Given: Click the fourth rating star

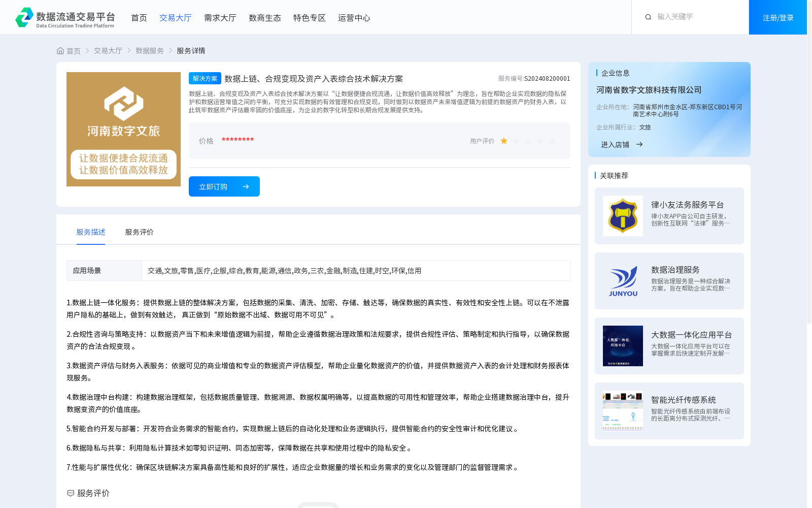Looking at the screenshot, I should tap(540, 141).
